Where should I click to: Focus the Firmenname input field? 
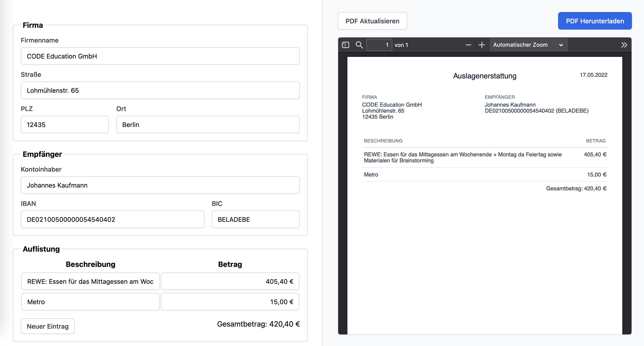(x=160, y=56)
